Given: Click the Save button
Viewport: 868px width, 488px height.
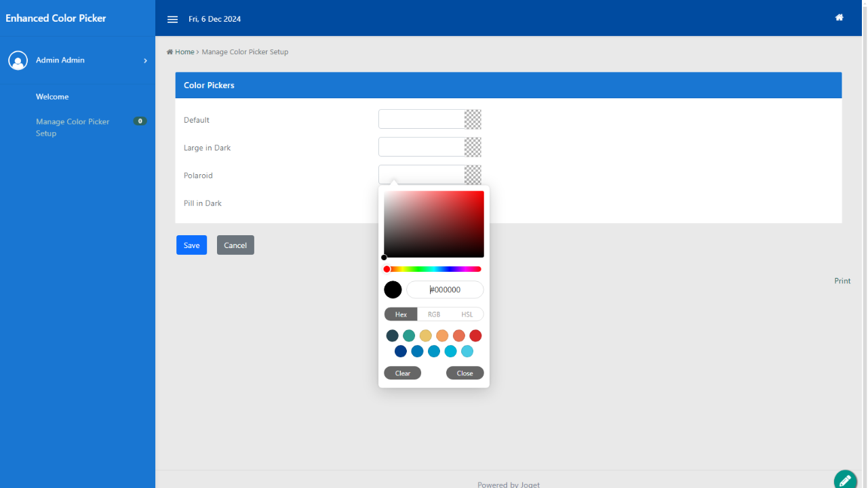Looking at the screenshot, I should point(191,245).
